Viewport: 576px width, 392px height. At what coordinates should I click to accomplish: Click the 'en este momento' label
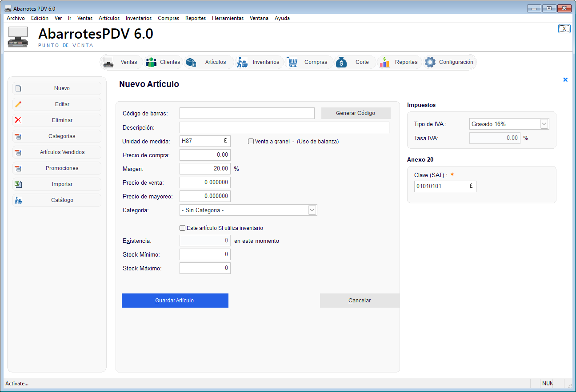click(x=257, y=241)
